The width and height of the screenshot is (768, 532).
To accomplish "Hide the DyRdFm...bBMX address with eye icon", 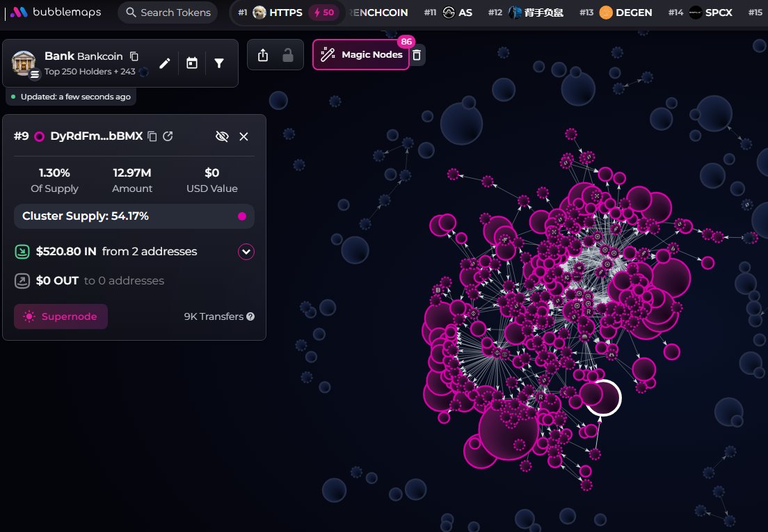I will (x=222, y=136).
